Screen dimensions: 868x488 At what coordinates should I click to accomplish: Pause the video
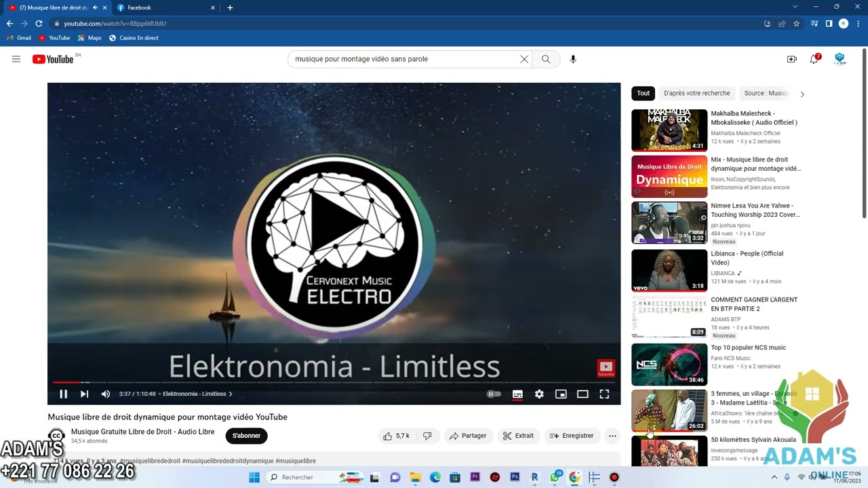click(x=63, y=394)
